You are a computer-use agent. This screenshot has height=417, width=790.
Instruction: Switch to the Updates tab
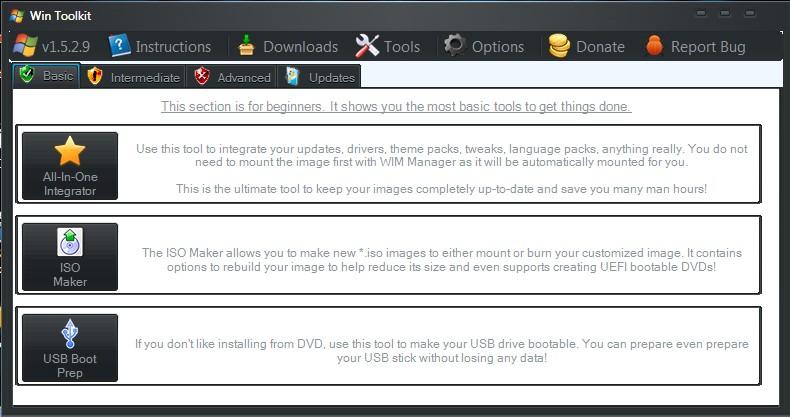click(319, 77)
